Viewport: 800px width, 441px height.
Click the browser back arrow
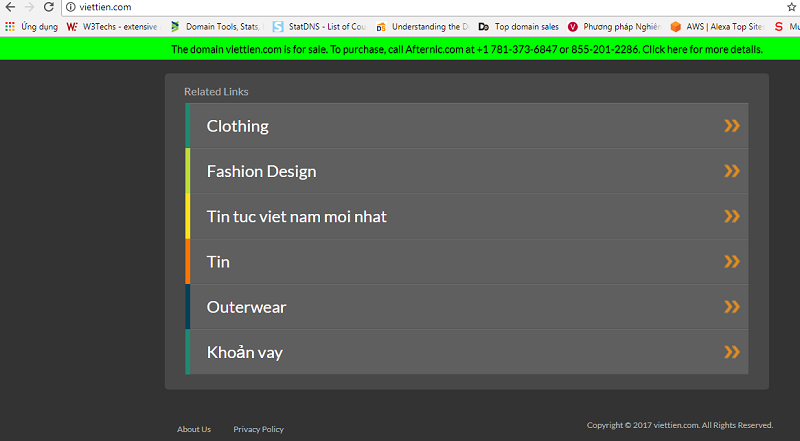click(x=10, y=7)
